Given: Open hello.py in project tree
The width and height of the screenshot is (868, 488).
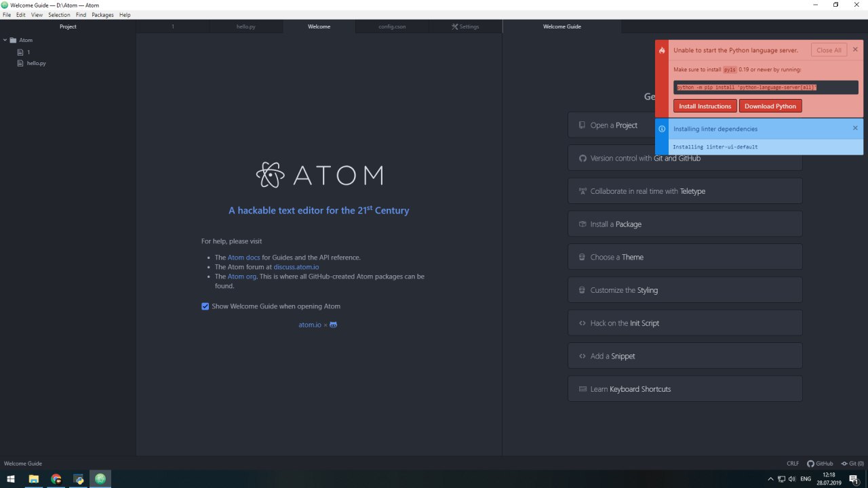Looking at the screenshot, I should click(37, 63).
